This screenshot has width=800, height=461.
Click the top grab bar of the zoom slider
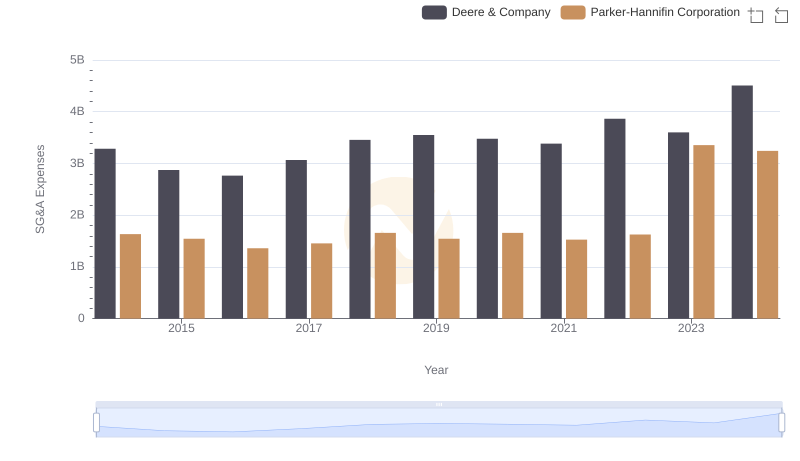tap(439, 404)
